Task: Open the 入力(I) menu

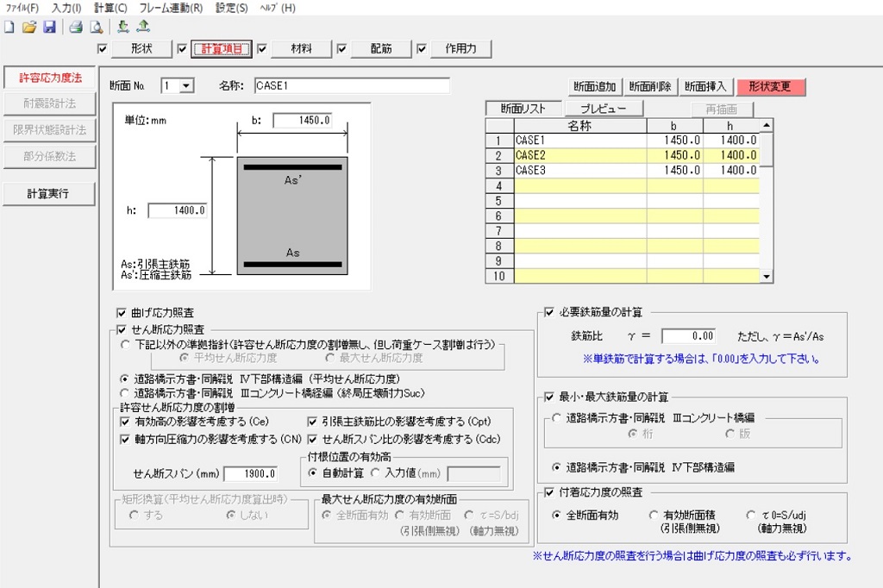Action: pyautogui.click(x=66, y=8)
